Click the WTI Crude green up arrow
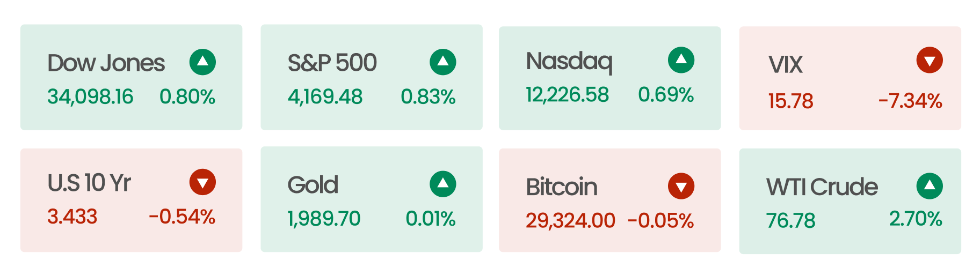 point(930,187)
